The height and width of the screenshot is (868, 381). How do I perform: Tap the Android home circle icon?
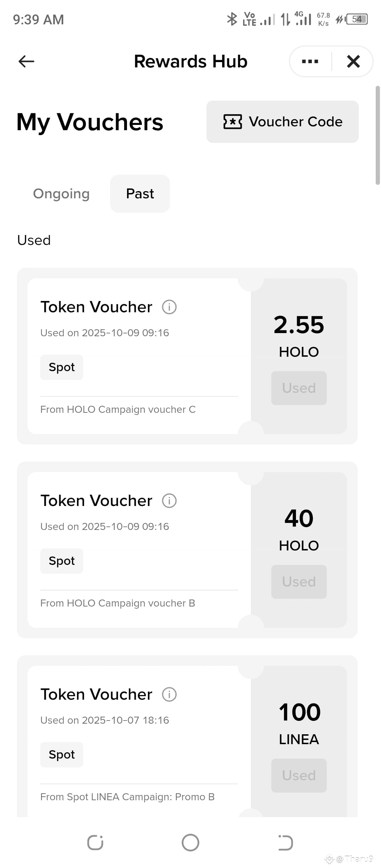(190, 843)
